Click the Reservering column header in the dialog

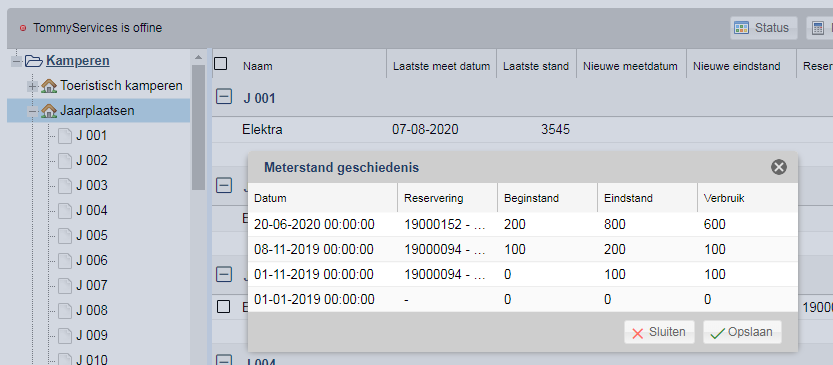pos(447,198)
